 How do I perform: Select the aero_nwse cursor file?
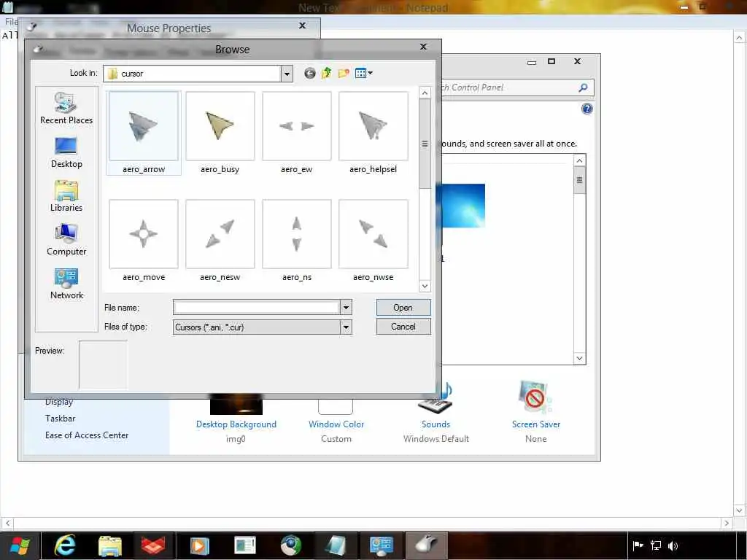pyautogui.click(x=373, y=241)
